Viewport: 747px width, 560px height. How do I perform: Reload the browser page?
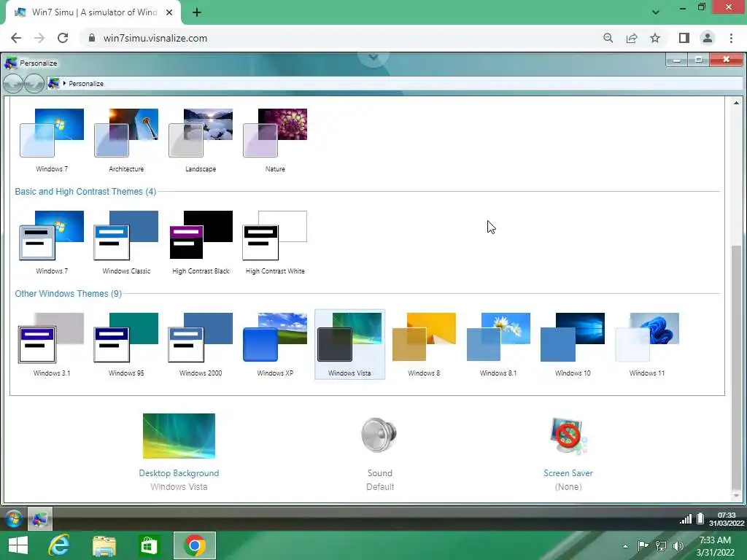[x=63, y=38]
